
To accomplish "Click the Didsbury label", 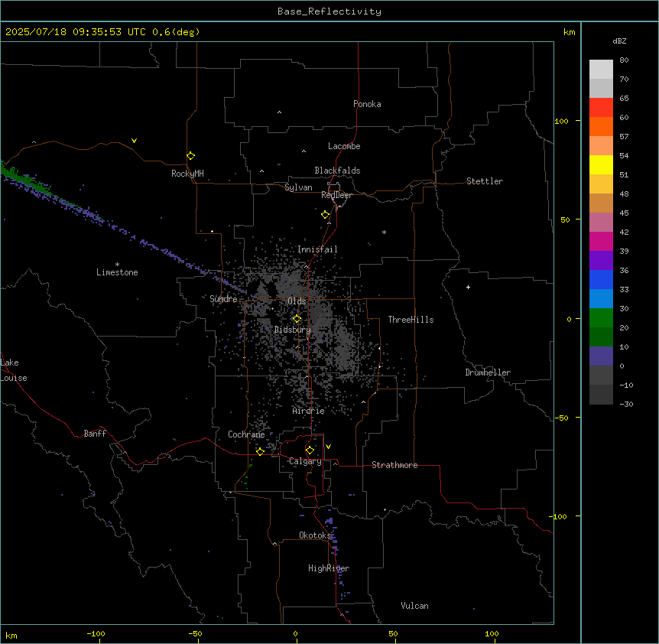I will (x=293, y=330).
